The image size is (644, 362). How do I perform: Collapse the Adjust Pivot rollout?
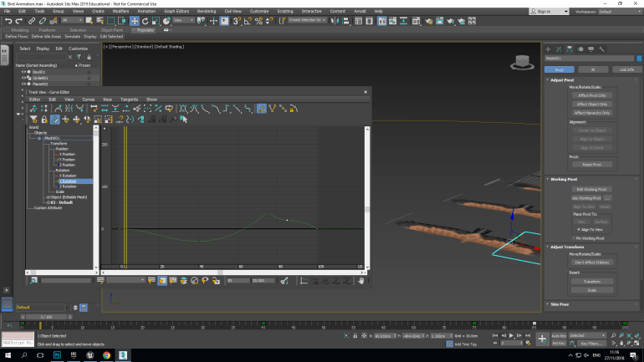click(562, 80)
